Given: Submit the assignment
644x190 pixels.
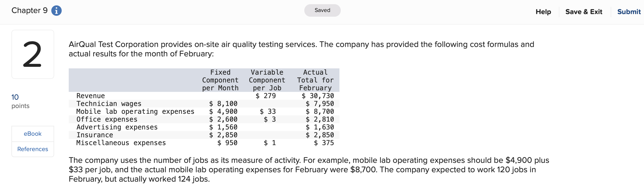Looking at the screenshot, I should click(629, 12).
